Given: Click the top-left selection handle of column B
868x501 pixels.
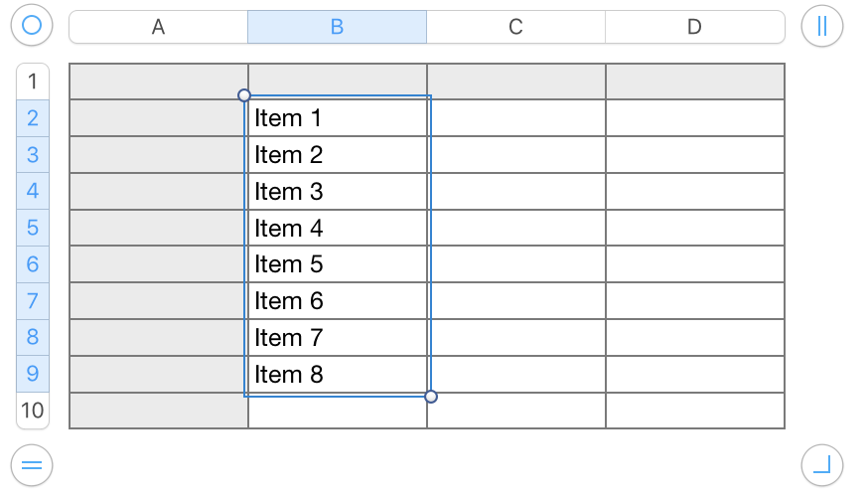Looking at the screenshot, I should pos(244,95).
